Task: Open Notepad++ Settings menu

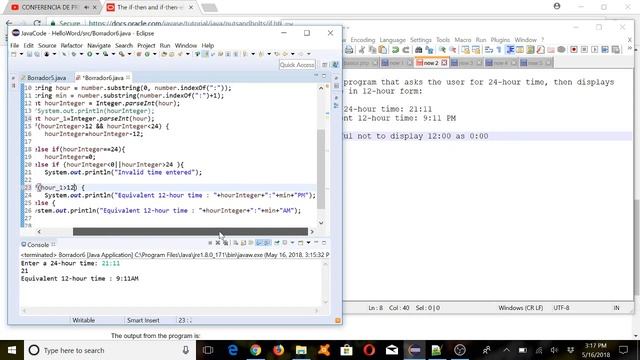Action: tap(420, 40)
